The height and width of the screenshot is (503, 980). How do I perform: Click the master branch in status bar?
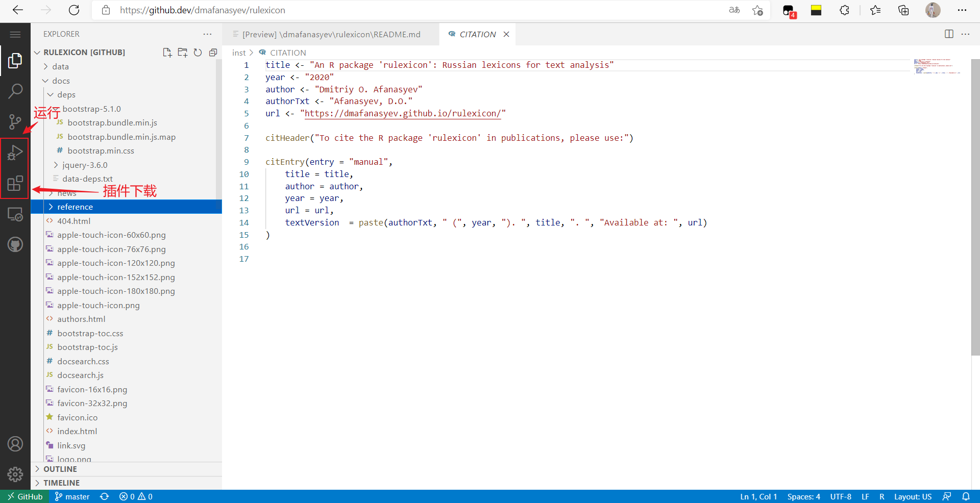tap(72, 497)
